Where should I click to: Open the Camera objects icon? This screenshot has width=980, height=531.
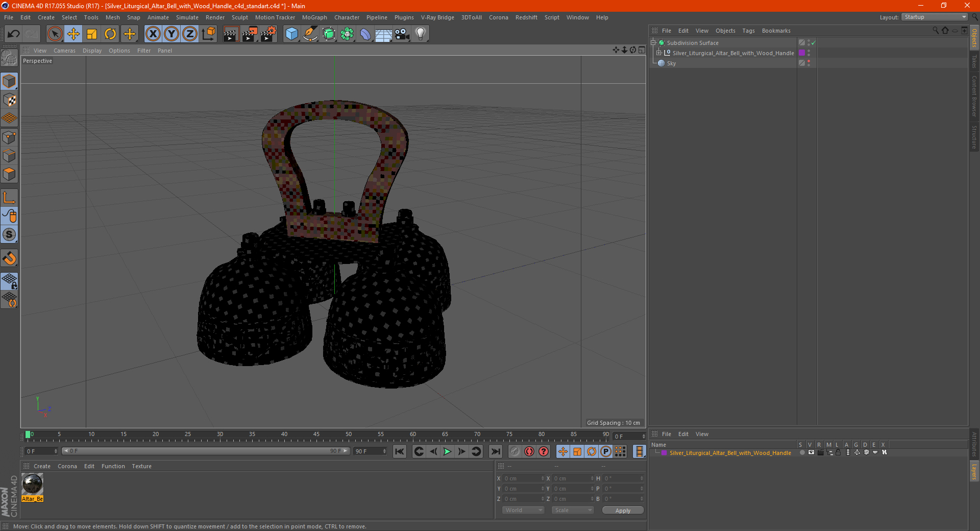point(402,34)
